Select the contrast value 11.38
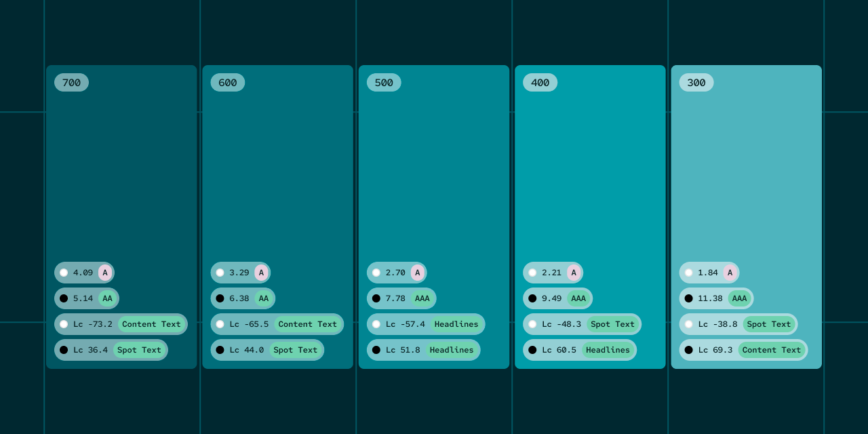868x434 pixels. click(x=711, y=298)
